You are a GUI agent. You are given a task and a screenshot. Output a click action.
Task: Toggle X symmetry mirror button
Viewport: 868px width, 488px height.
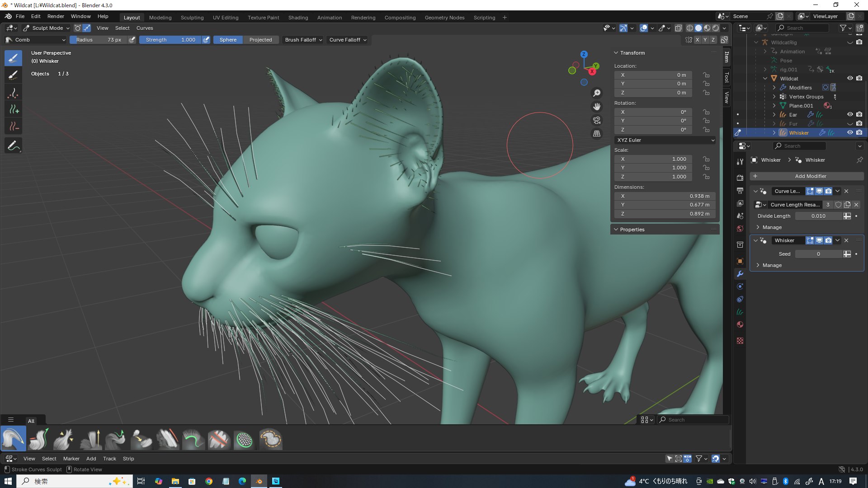click(x=697, y=40)
